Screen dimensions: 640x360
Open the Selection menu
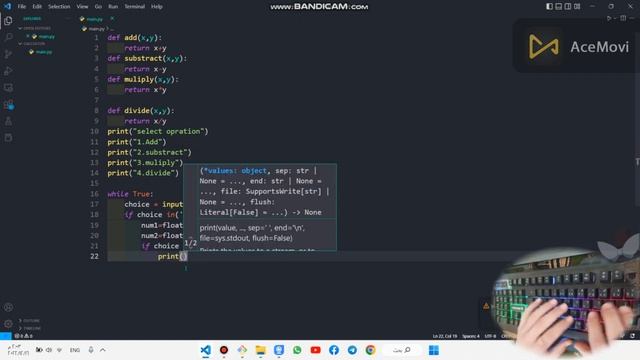(x=59, y=7)
